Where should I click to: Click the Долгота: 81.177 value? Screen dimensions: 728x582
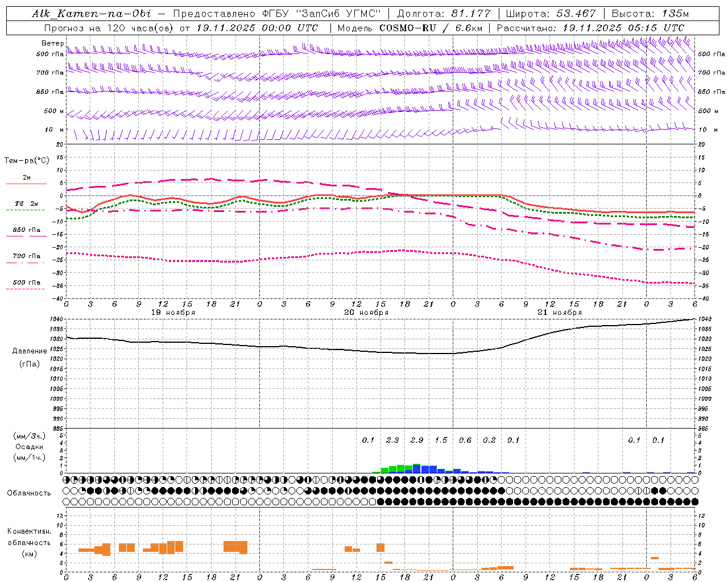[444, 14]
